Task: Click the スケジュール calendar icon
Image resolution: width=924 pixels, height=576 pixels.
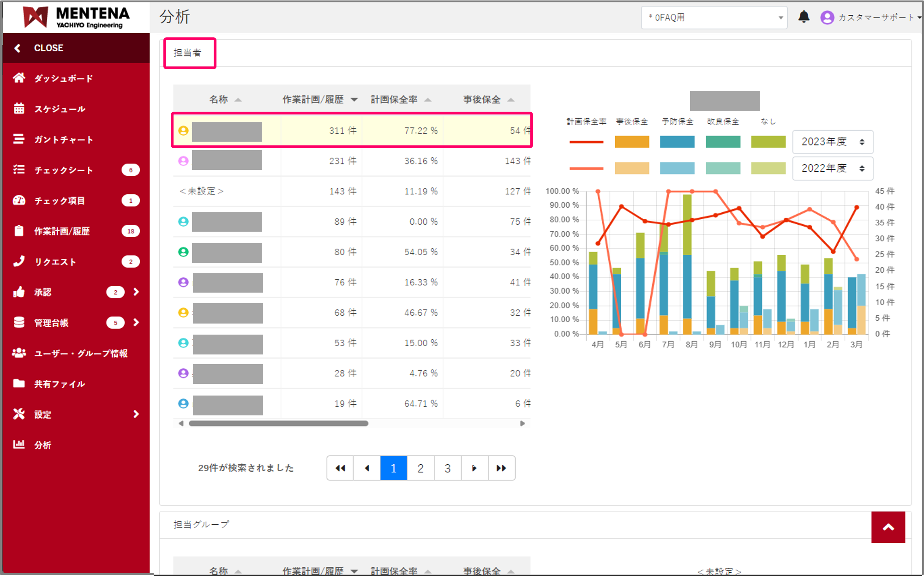Action: (x=19, y=108)
